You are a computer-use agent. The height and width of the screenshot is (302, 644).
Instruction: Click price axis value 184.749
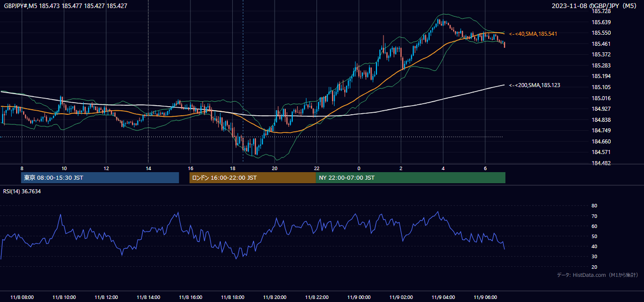point(601,130)
